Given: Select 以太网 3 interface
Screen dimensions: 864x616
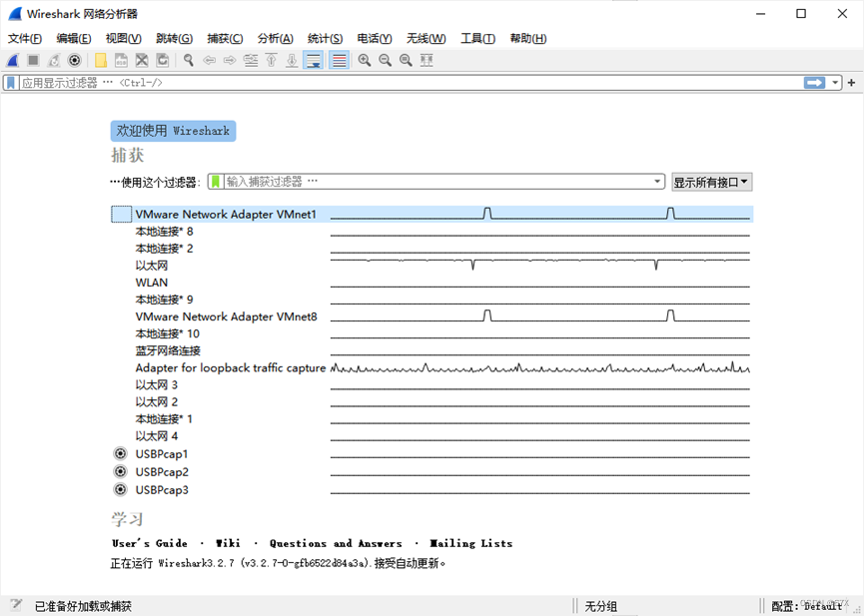Looking at the screenshot, I should pos(432,385).
